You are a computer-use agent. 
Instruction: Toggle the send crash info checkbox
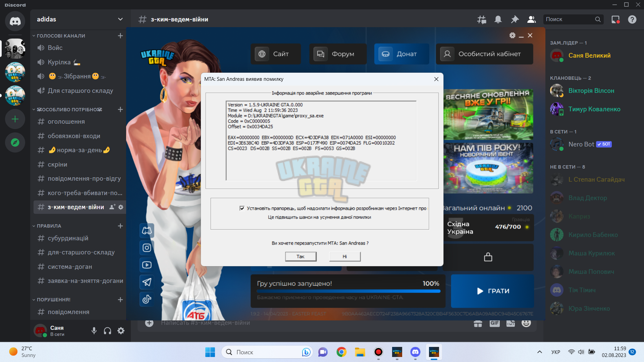[242, 208]
